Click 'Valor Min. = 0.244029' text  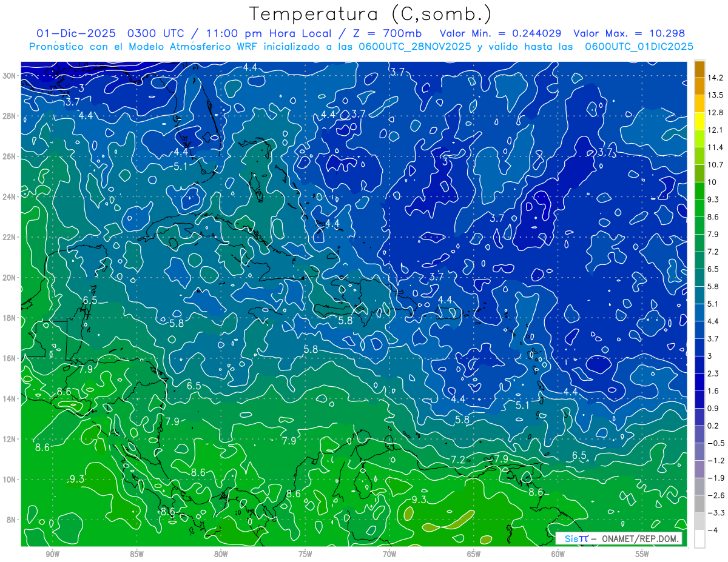[500, 33]
